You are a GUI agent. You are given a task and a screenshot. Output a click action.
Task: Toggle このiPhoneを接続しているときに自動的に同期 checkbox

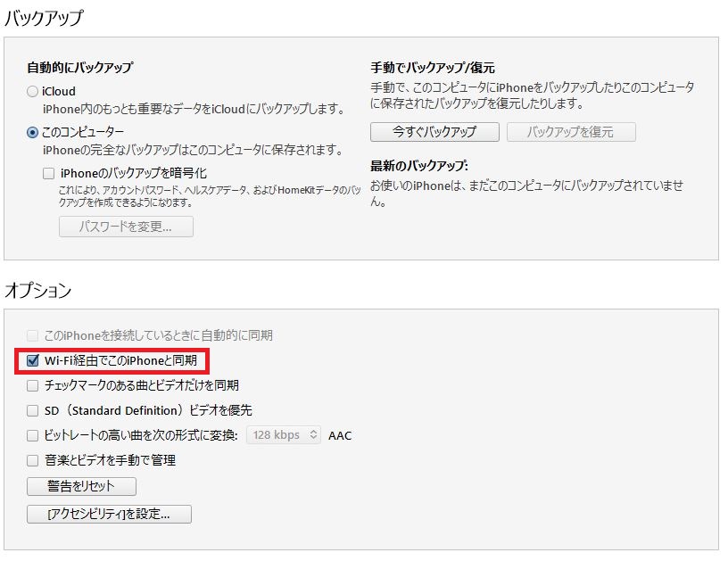(32, 335)
